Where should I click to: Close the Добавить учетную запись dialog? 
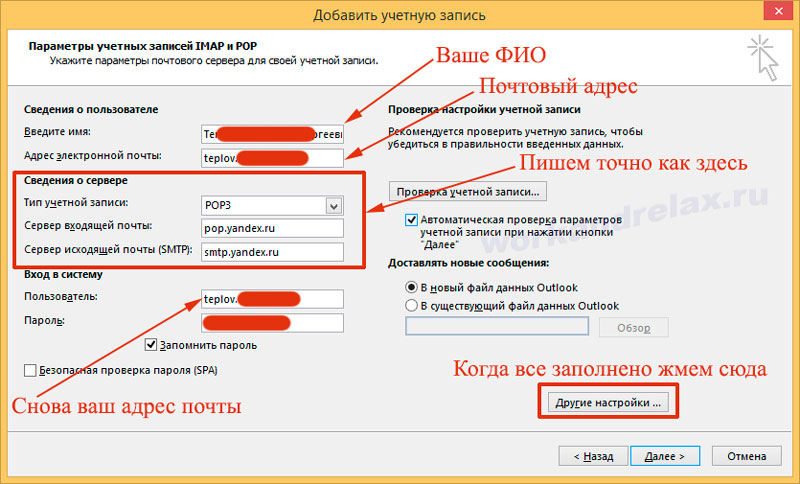pos(771,14)
